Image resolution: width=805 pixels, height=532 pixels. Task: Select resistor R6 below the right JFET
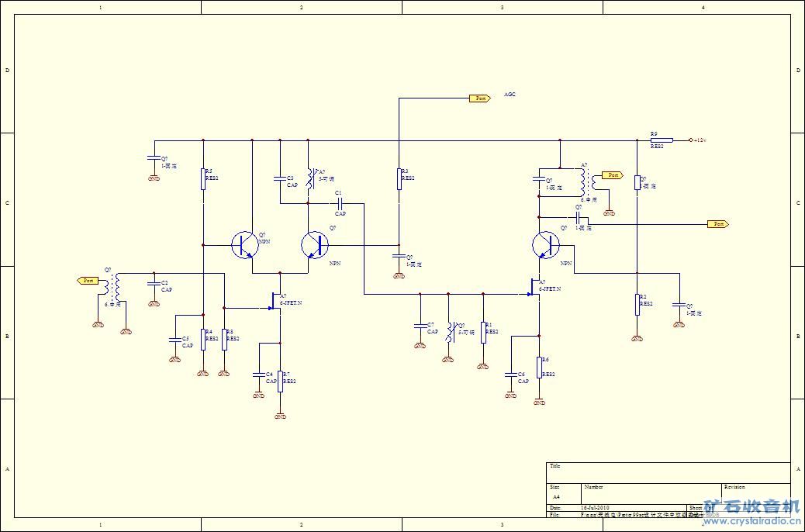540,368
